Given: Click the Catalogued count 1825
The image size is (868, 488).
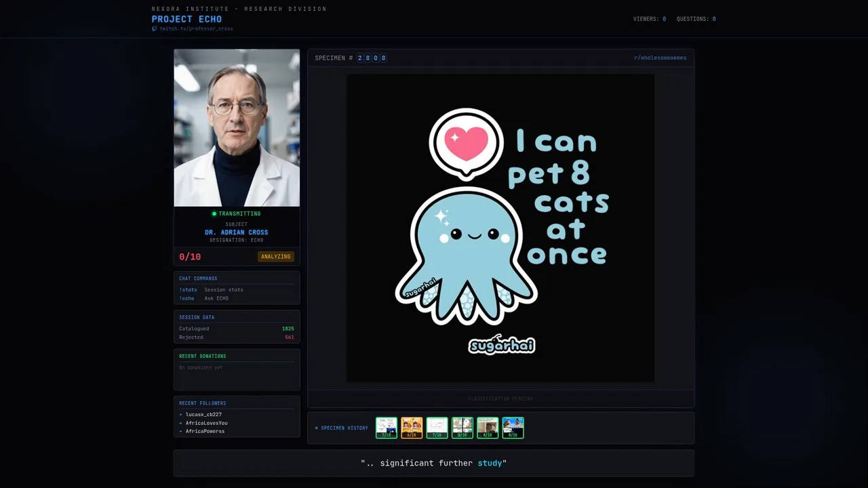Looking at the screenshot, I should click(x=288, y=329).
